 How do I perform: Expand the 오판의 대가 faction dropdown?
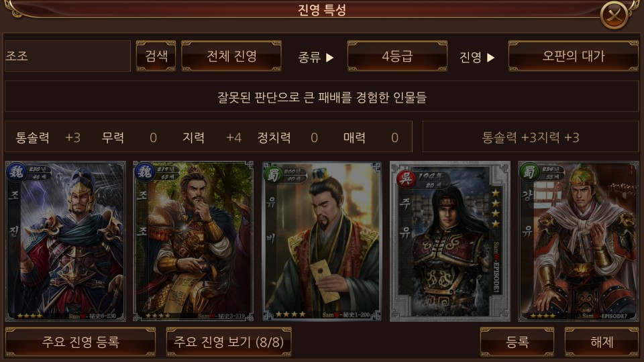pyautogui.click(x=574, y=56)
